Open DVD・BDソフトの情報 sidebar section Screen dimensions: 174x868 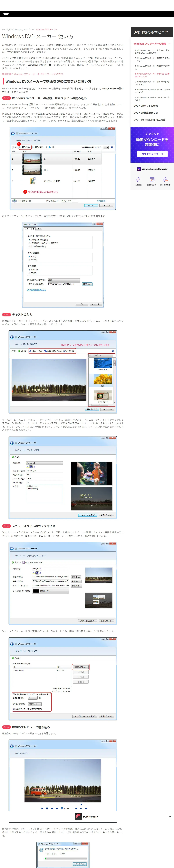pyautogui.click(x=146, y=105)
